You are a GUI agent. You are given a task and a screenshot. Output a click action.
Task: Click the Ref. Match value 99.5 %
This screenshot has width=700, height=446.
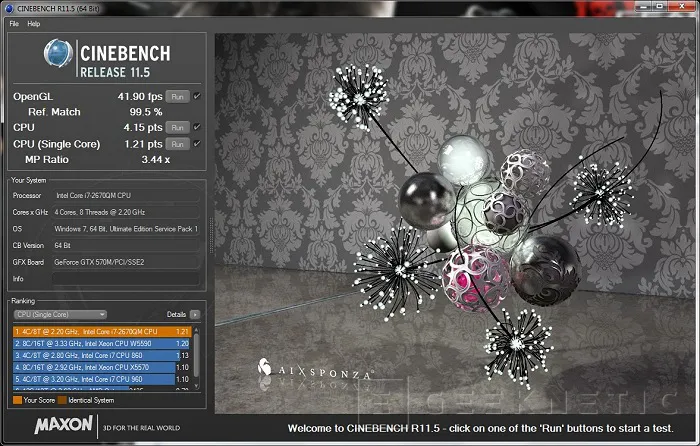tap(146, 112)
